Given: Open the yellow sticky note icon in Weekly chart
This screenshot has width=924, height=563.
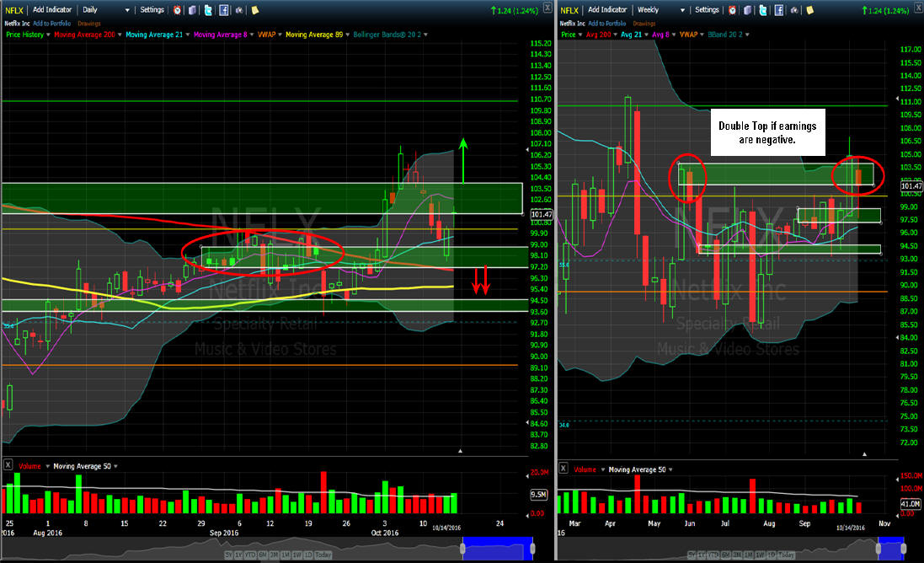Looking at the screenshot, I should click(x=810, y=10).
